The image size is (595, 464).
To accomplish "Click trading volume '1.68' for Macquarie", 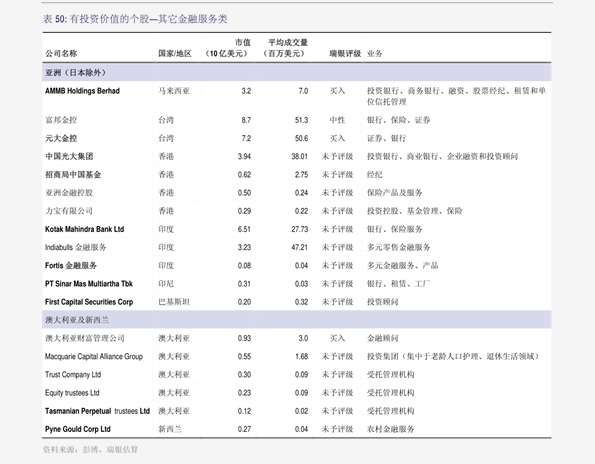I will pyautogui.click(x=301, y=356).
